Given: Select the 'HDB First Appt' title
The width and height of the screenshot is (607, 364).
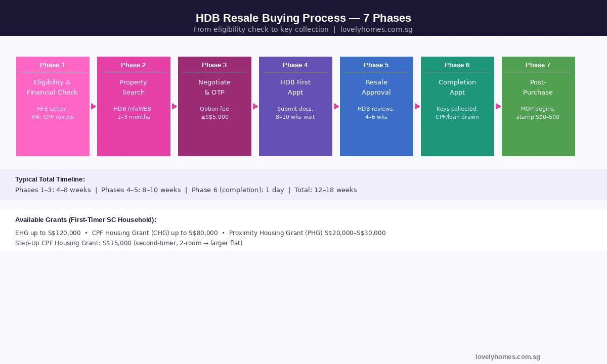Looking at the screenshot, I should click(x=295, y=87).
